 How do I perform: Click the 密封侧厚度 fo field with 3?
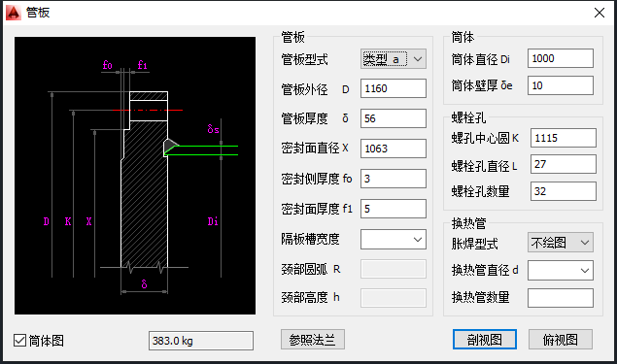coord(394,179)
